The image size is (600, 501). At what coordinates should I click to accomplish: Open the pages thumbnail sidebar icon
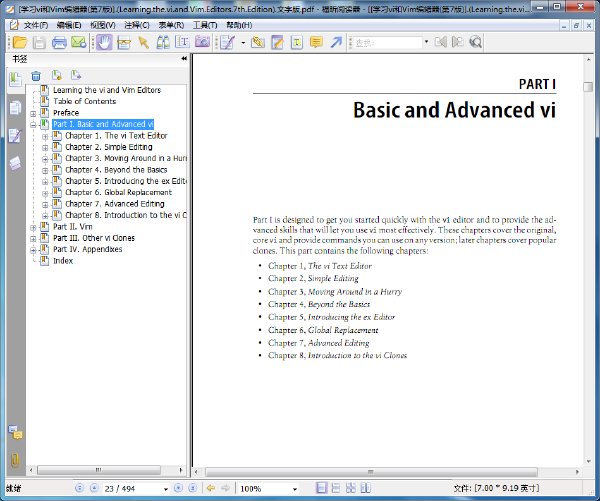[15, 108]
